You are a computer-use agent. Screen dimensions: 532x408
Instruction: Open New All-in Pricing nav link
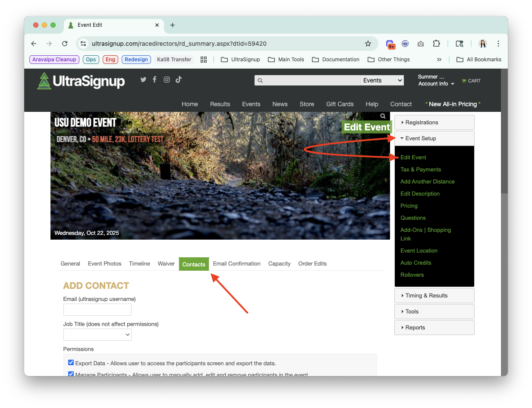click(x=453, y=104)
